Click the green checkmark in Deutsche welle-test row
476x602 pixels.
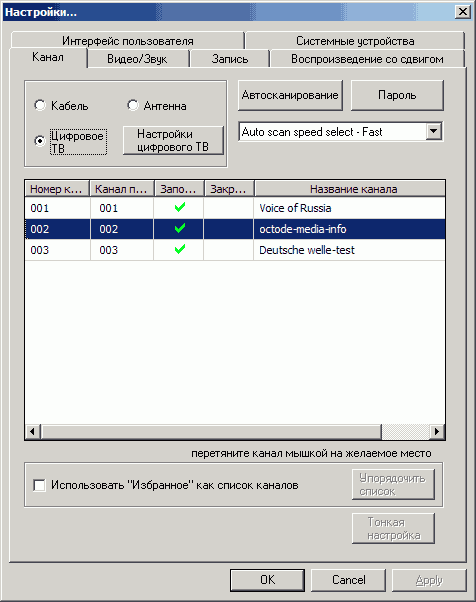pyautogui.click(x=180, y=250)
